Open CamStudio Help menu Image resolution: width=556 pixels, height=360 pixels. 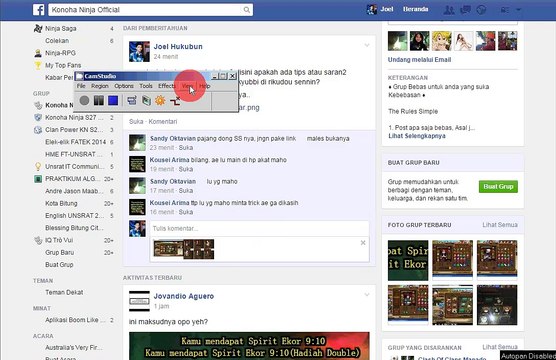click(x=205, y=86)
